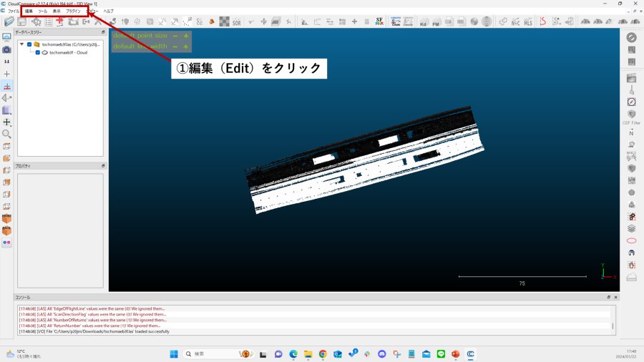Collapse the tochomaeb3f.las tree node
Viewport: 644px width, 362px height.
[21, 44]
